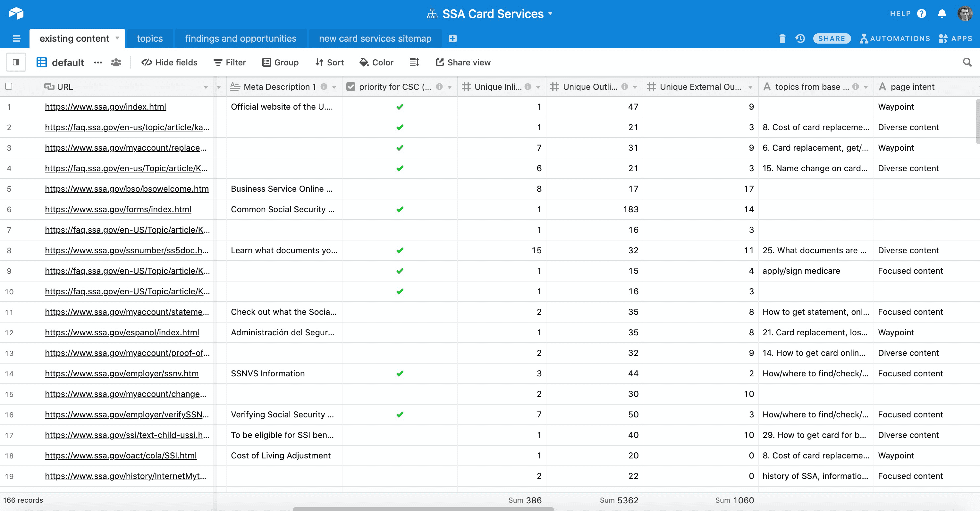This screenshot has width=980, height=511.
Task: Open priority for CSC column dropdown arrow
Action: coord(449,87)
